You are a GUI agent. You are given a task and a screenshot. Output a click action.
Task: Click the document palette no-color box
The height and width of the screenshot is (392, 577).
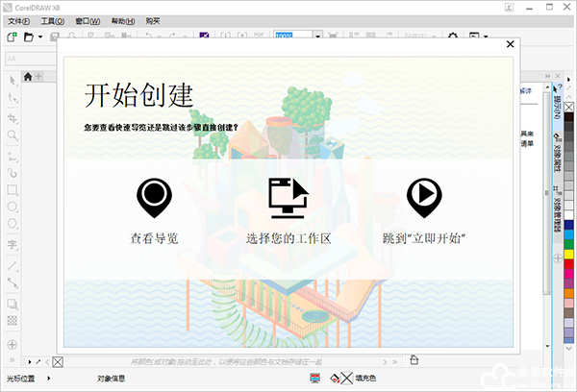[58, 362]
